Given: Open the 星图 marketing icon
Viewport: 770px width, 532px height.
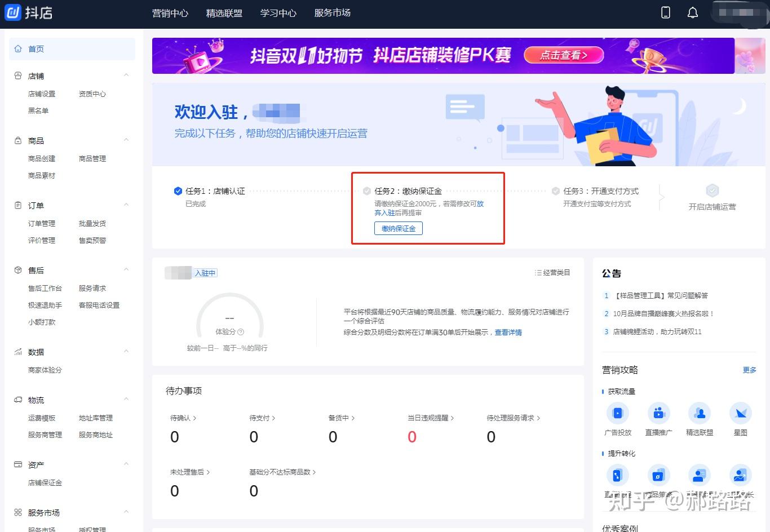Looking at the screenshot, I should 741,413.
